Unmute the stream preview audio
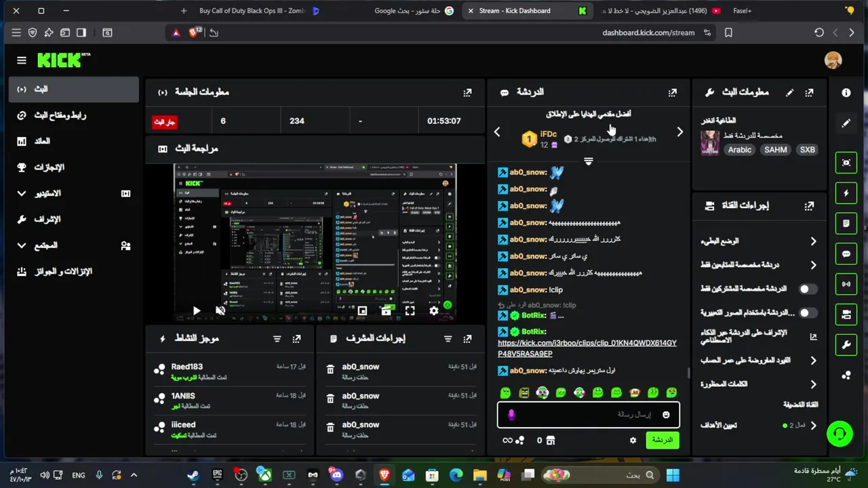Screen dimensions: 868x488 click(x=220, y=310)
